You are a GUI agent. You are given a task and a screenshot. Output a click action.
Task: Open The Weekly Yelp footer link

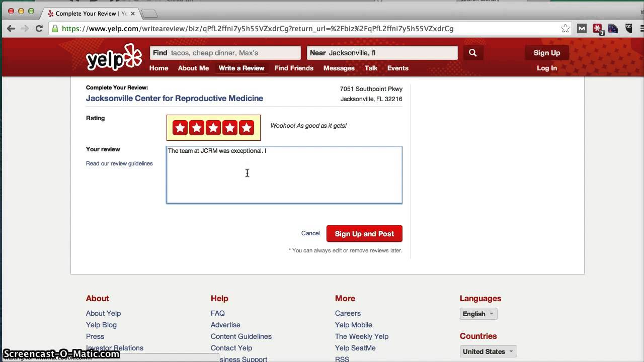362,336
